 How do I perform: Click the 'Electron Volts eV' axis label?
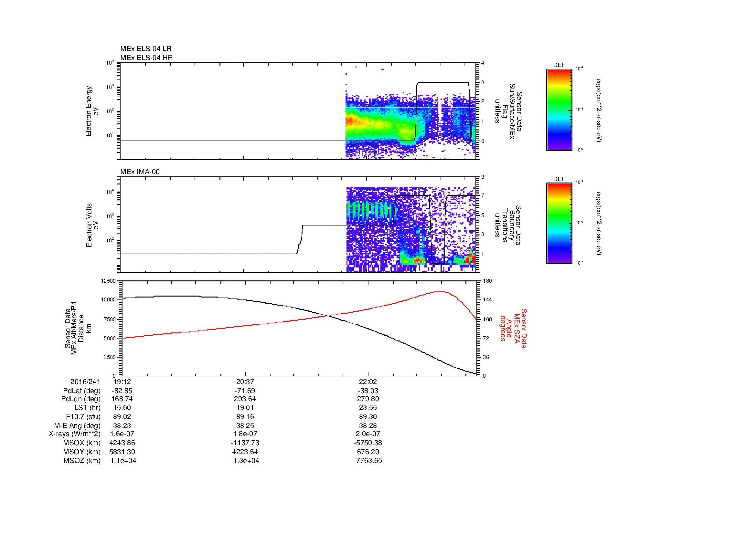click(92, 225)
